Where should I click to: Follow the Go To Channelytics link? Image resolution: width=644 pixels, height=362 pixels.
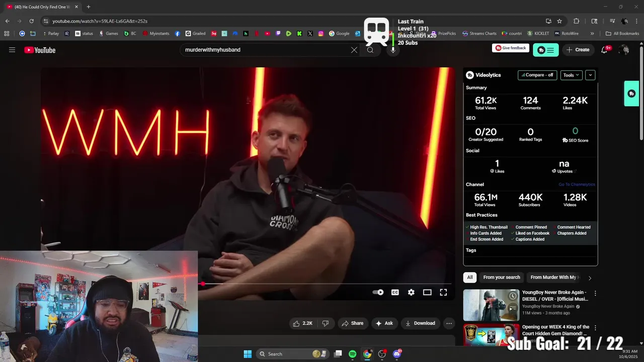tap(577, 185)
